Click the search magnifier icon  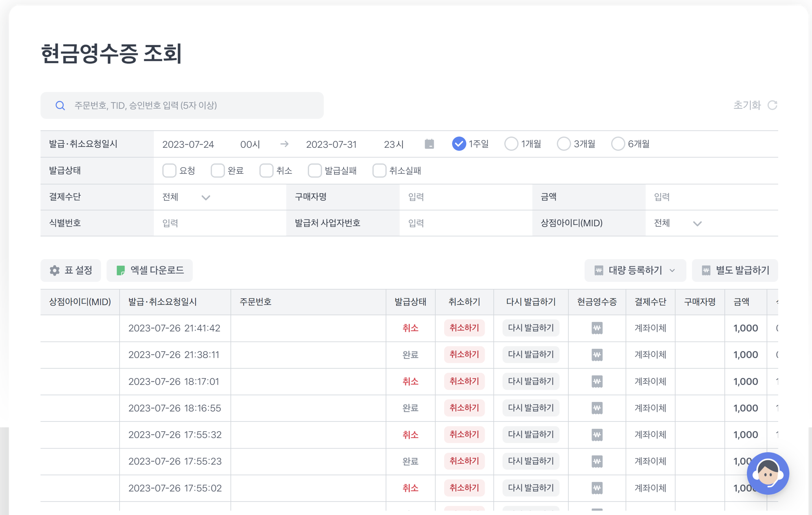point(60,105)
